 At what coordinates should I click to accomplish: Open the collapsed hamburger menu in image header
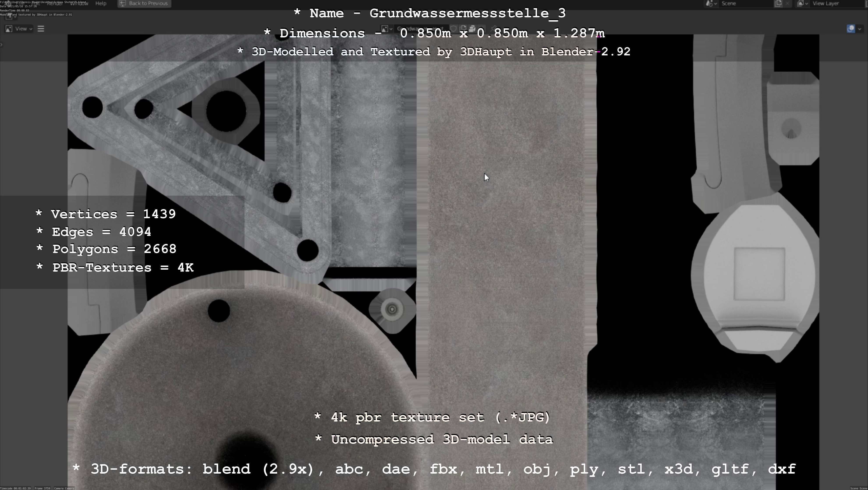41,29
